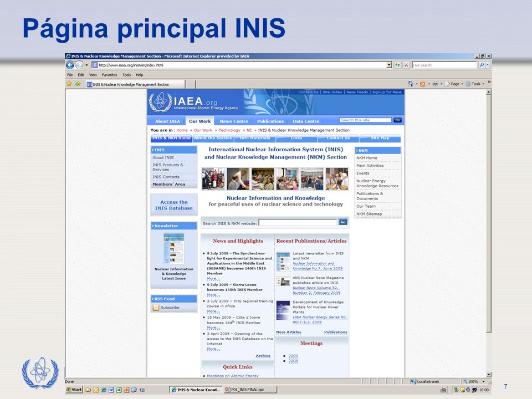Open the 2009 meetings link
This screenshot has width=532, height=399.
(293, 356)
